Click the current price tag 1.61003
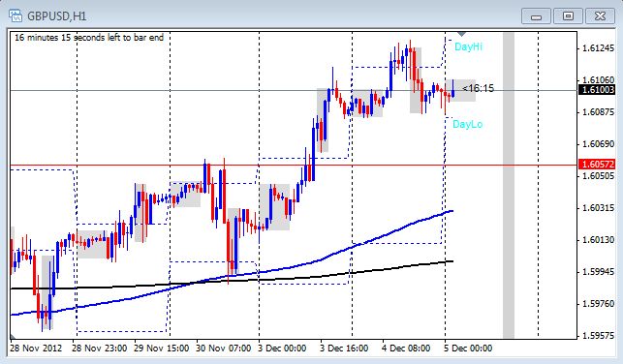The height and width of the screenshot is (364, 623). pyautogui.click(x=597, y=90)
